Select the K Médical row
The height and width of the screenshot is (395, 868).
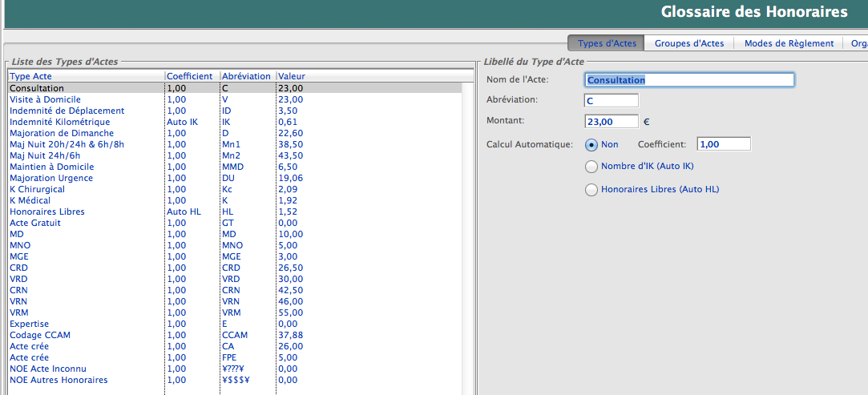(x=236, y=200)
